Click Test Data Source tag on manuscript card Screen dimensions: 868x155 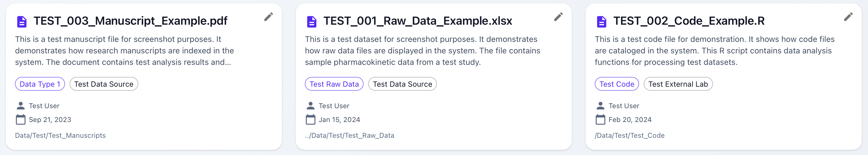click(104, 84)
